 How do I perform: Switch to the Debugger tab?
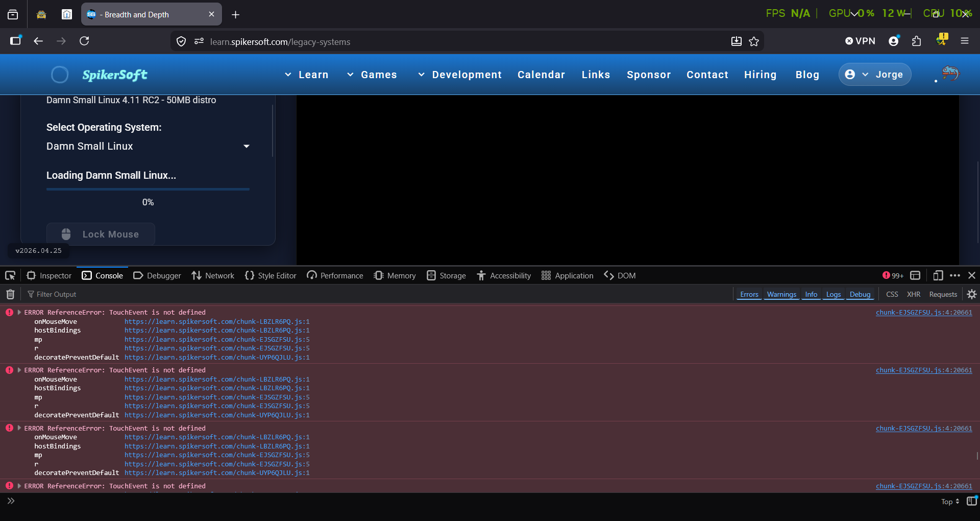pyautogui.click(x=157, y=276)
